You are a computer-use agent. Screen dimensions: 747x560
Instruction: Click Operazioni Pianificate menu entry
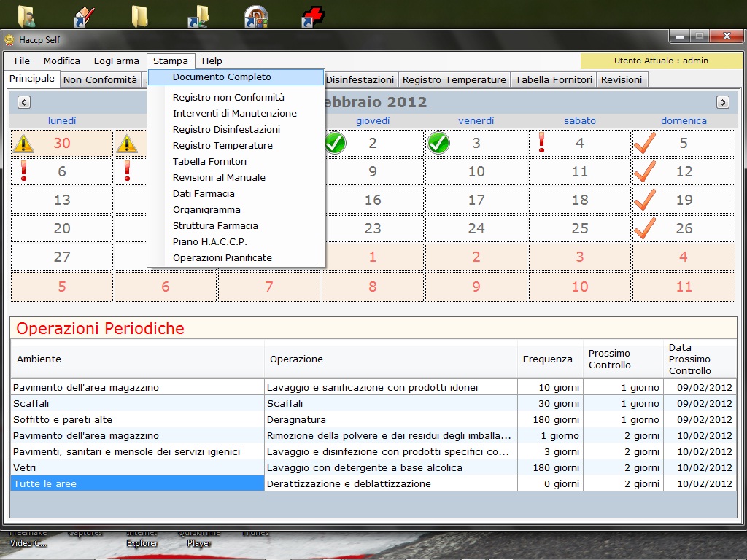pos(222,258)
